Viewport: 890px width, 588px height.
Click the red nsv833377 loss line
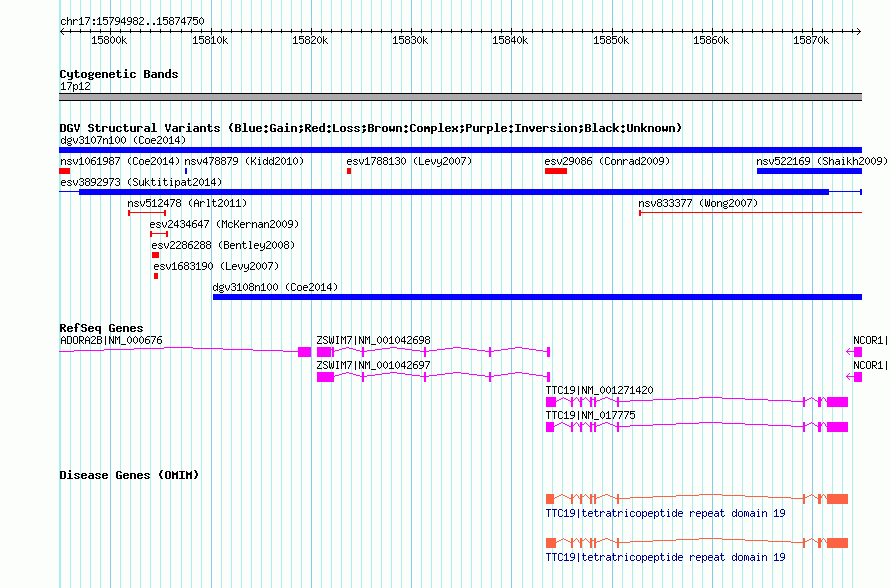750,213
